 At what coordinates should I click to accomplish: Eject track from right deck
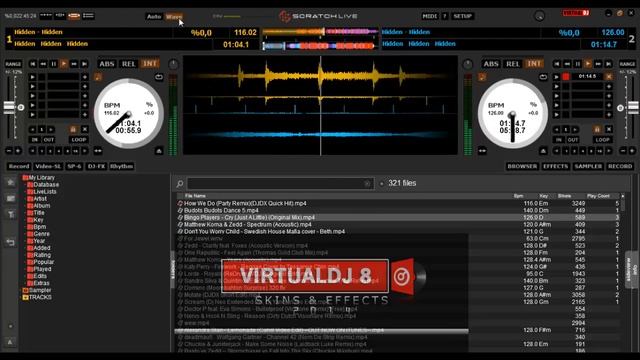point(543,151)
